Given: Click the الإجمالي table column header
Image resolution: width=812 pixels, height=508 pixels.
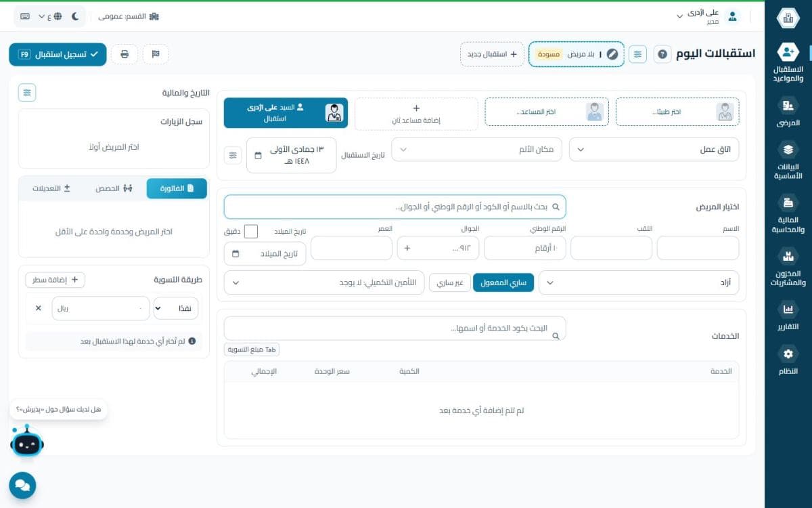Looking at the screenshot, I should (264, 371).
